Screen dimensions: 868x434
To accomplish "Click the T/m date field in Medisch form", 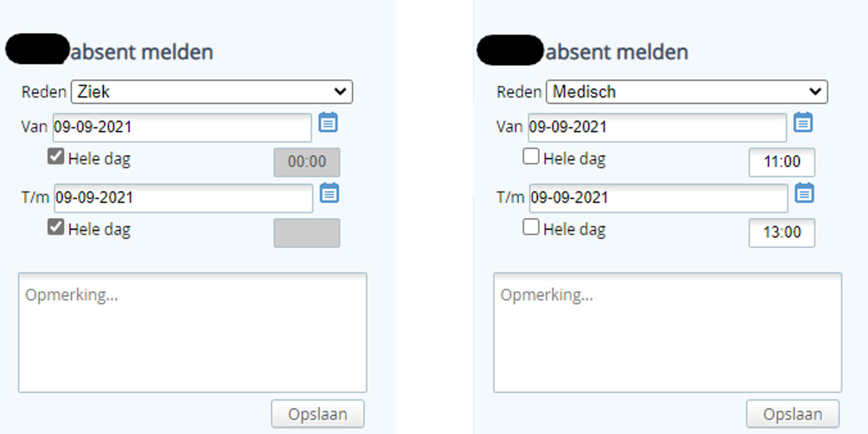I will tap(658, 198).
